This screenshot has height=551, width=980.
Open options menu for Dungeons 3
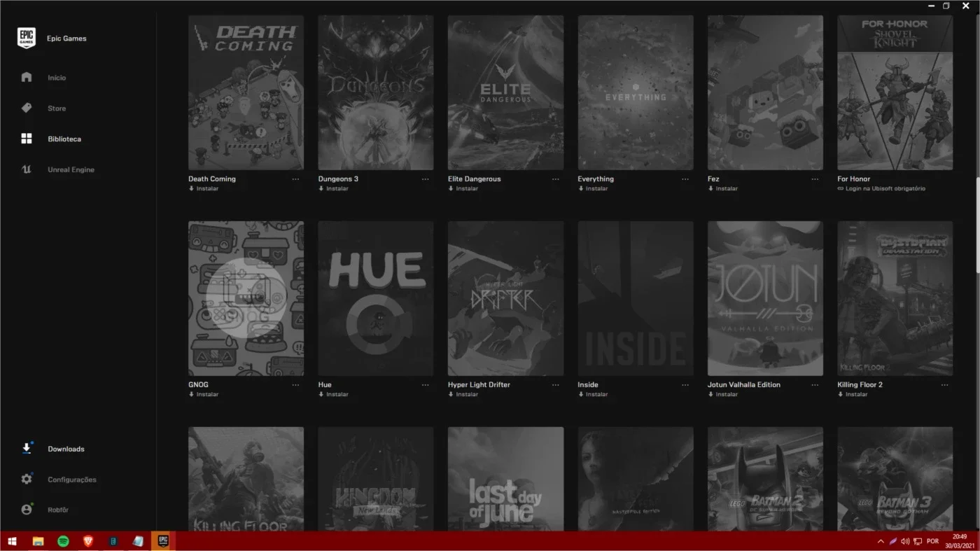click(426, 179)
